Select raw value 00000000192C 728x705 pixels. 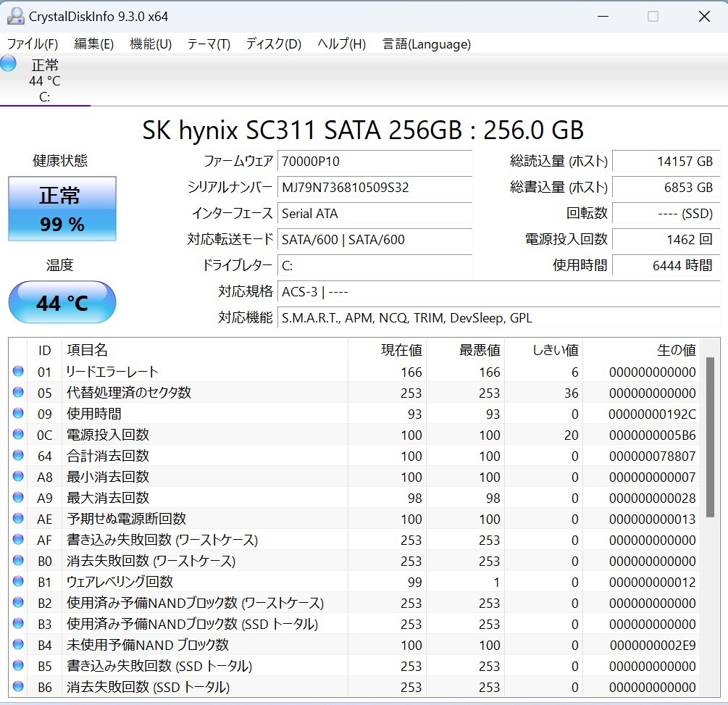pyautogui.click(x=652, y=414)
